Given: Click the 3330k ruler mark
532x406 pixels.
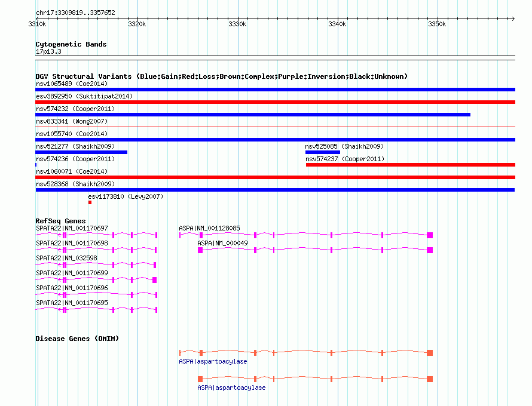Looking at the screenshot, I should [x=237, y=24].
